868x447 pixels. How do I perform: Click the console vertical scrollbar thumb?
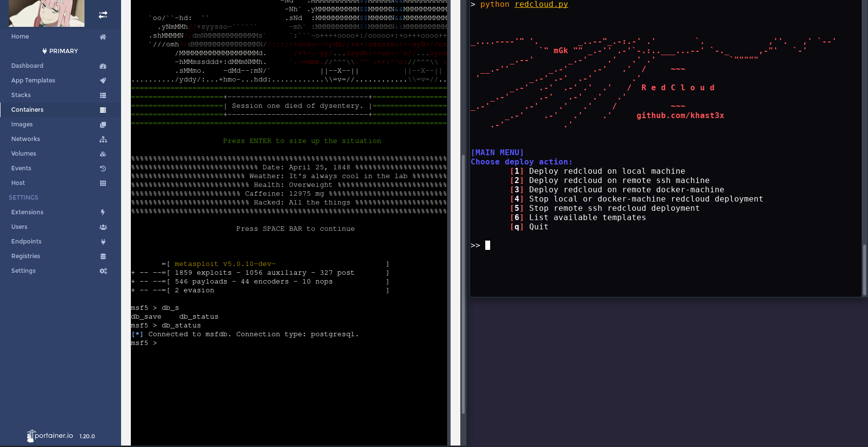click(463, 283)
